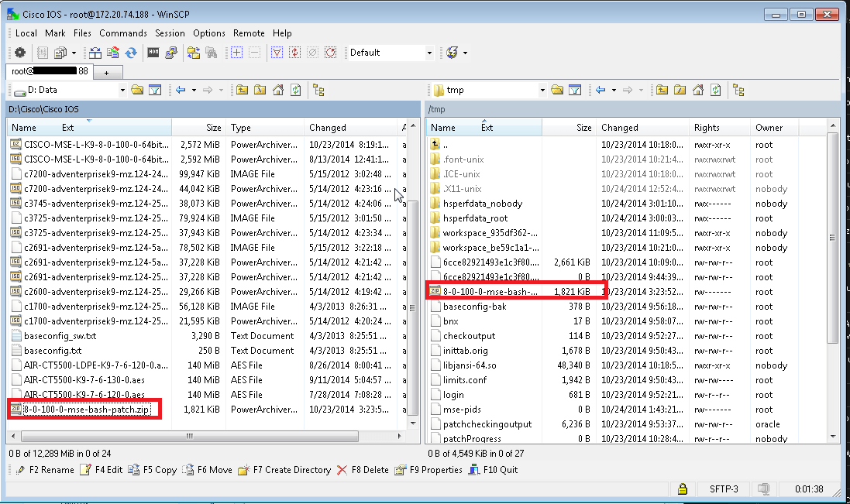Refresh the local panel with the refresh icon
The image size is (850, 504).
click(x=294, y=90)
